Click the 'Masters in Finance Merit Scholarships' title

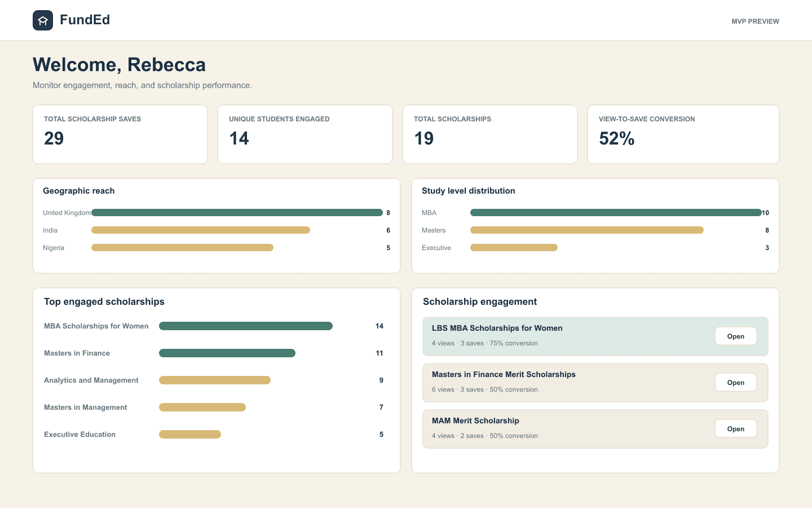[504, 374]
